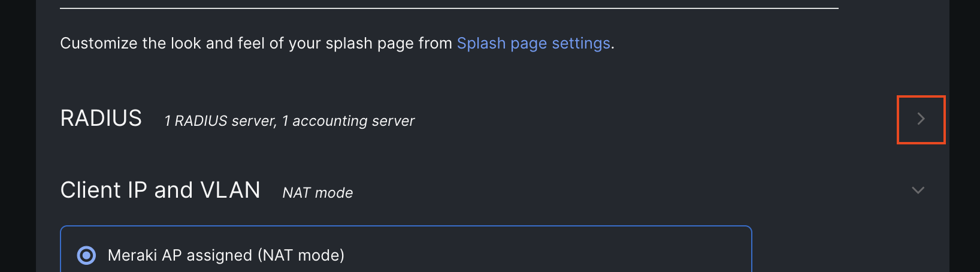Image resolution: width=980 pixels, height=272 pixels.
Task: Click the RADIUS section heading
Action: click(x=101, y=119)
